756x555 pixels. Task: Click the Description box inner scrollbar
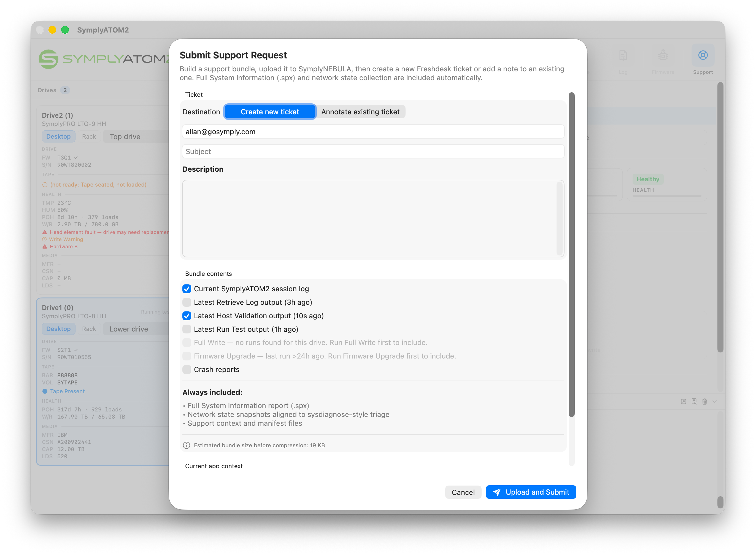point(559,218)
